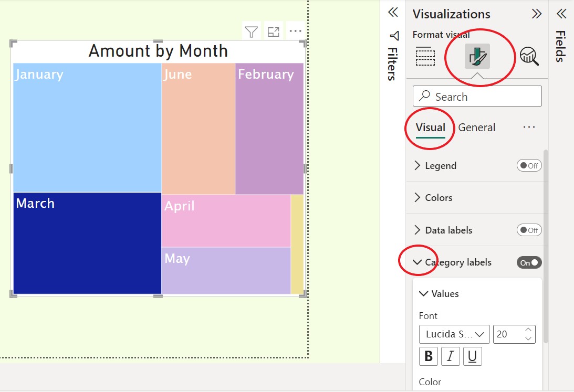Open the Format visual pane
The width and height of the screenshot is (574, 392).
[x=477, y=55]
